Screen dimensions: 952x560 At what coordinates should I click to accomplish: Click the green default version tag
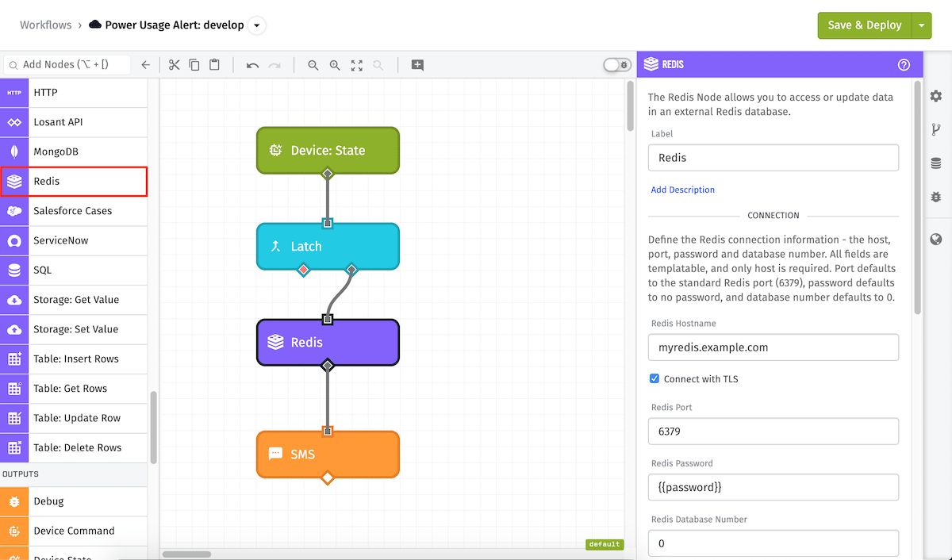coord(605,544)
